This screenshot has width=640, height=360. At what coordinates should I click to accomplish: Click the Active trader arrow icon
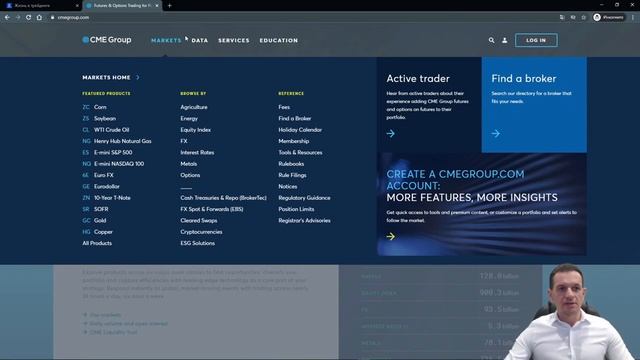point(391,133)
